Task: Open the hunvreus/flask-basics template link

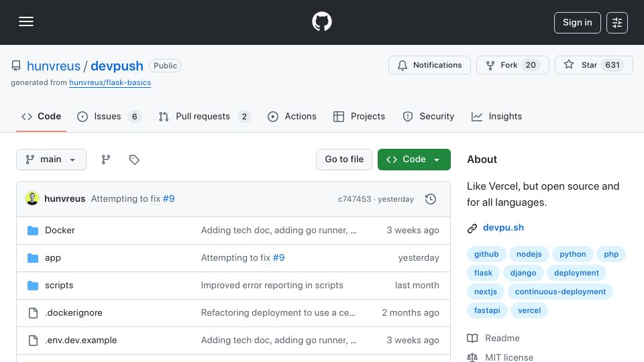Action: (x=110, y=82)
